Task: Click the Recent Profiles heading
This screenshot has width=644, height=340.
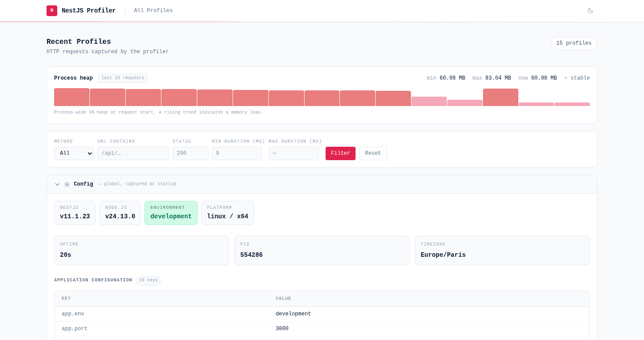Action: [79, 42]
